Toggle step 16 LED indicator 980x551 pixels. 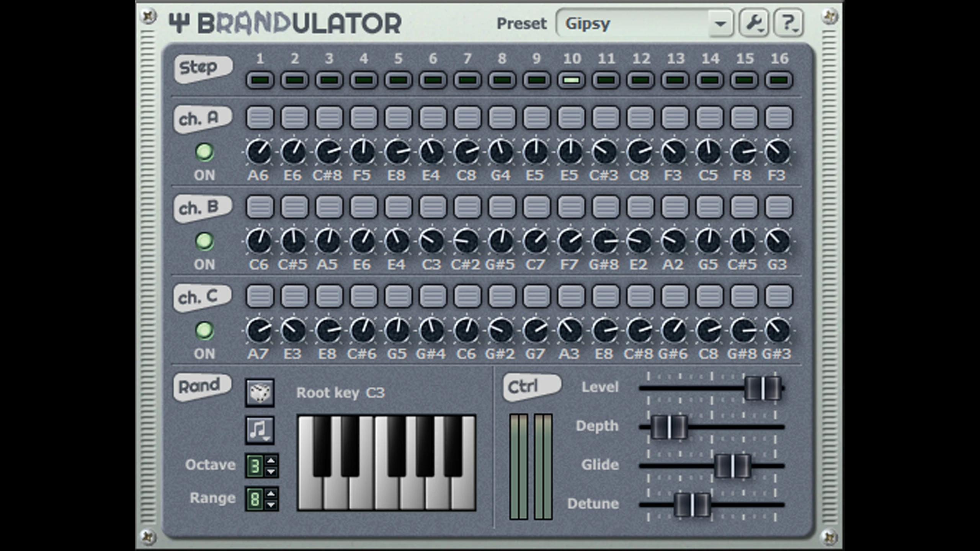779,80
